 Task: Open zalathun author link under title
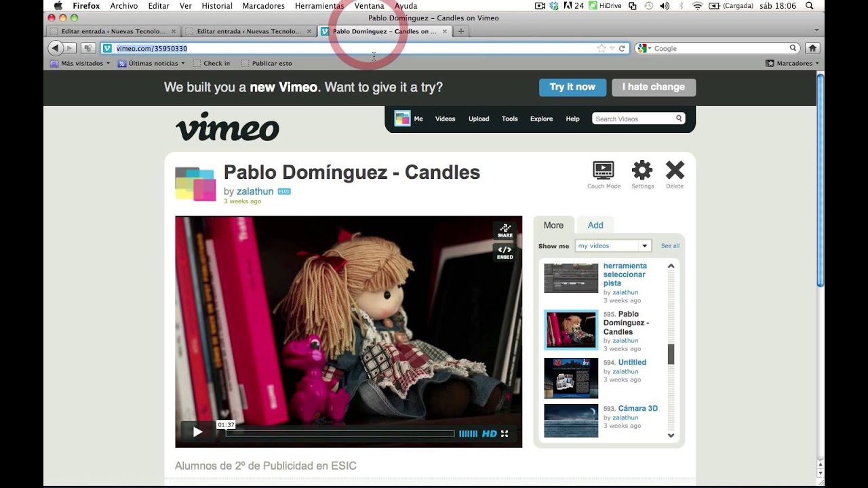[x=255, y=191]
